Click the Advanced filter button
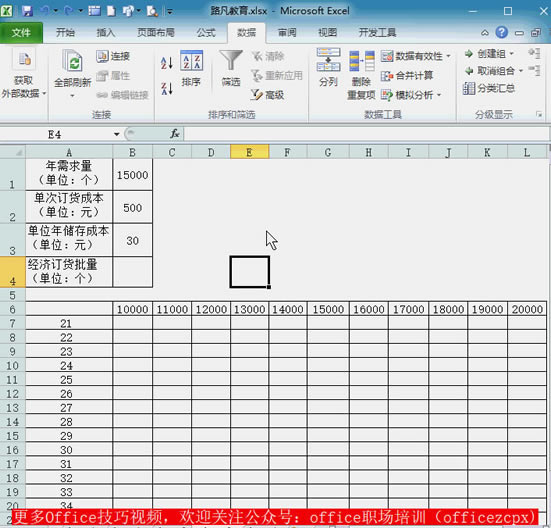551x528 pixels. click(x=268, y=95)
